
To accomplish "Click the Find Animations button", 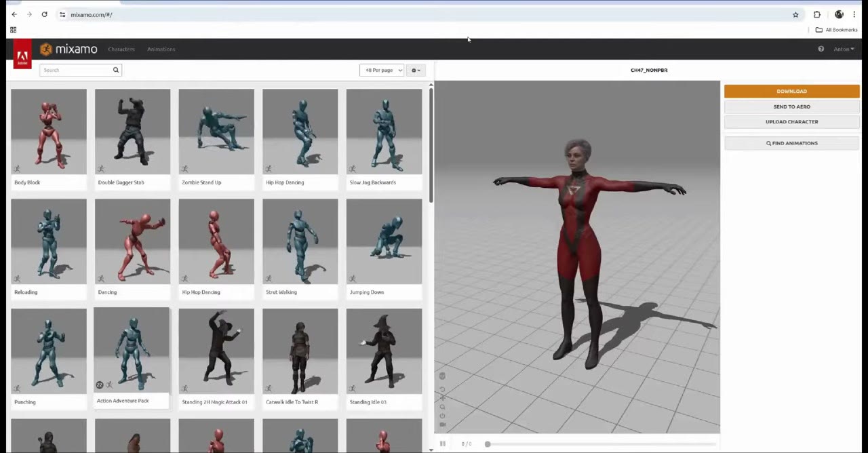I will point(791,143).
